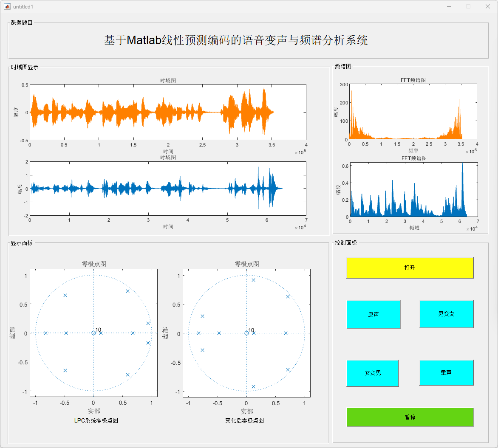
Task: Click the project title text 基于Matlab线性预测编码
Action: (x=235, y=40)
